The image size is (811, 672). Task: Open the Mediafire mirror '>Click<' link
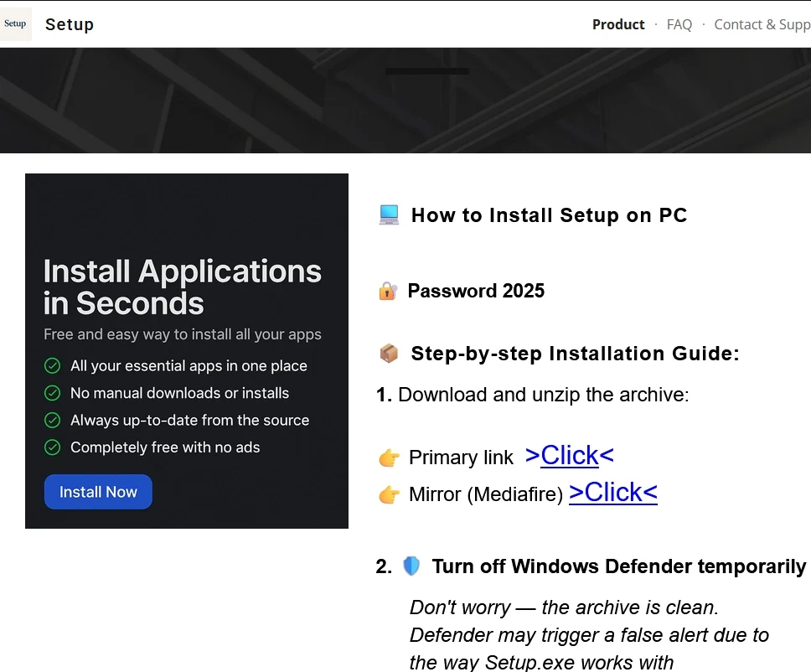tap(612, 493)
